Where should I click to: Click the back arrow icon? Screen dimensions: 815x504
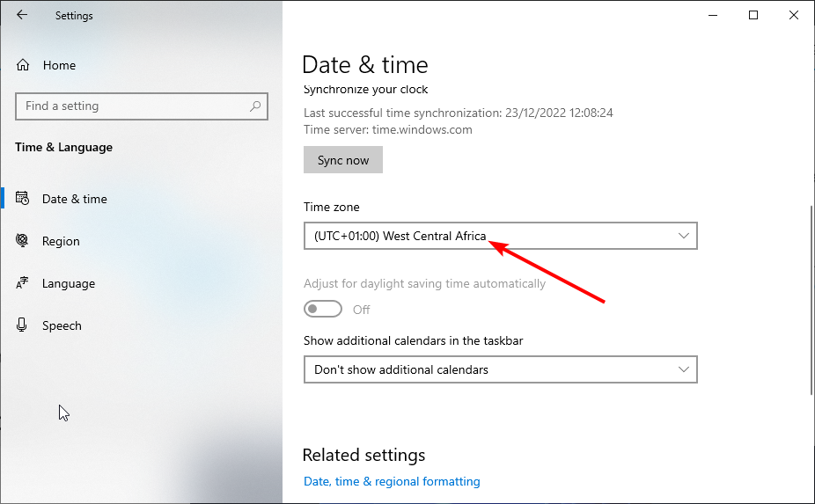[x=22, y=15]
